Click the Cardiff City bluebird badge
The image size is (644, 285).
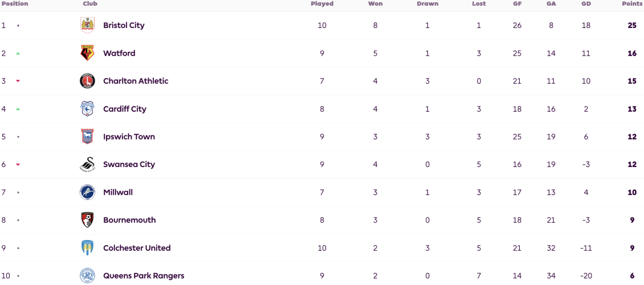(x=87, y=109)
